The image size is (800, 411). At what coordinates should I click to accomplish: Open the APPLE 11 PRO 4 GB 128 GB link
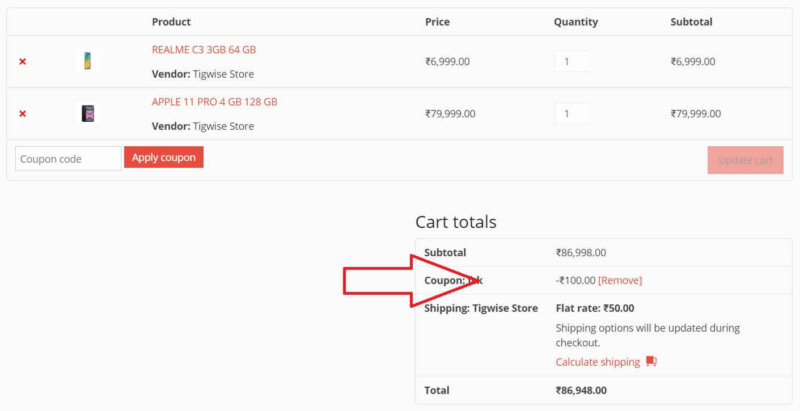point(214,102)
